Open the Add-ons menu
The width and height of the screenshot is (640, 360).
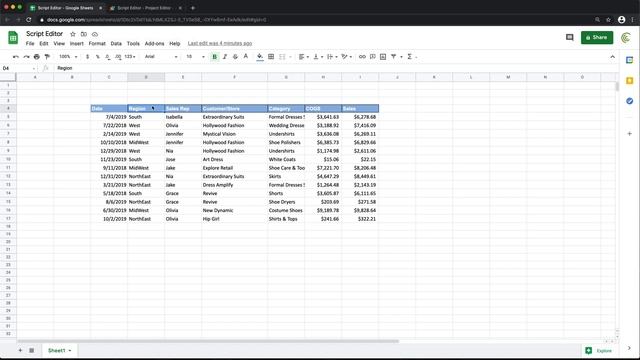[154, 43]
